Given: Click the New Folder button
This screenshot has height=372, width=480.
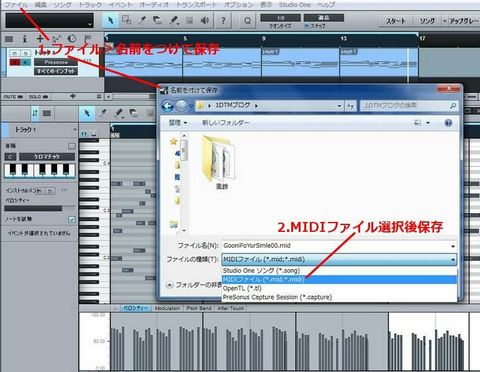Looking at the screenshot, I should [x=226, y=123].
